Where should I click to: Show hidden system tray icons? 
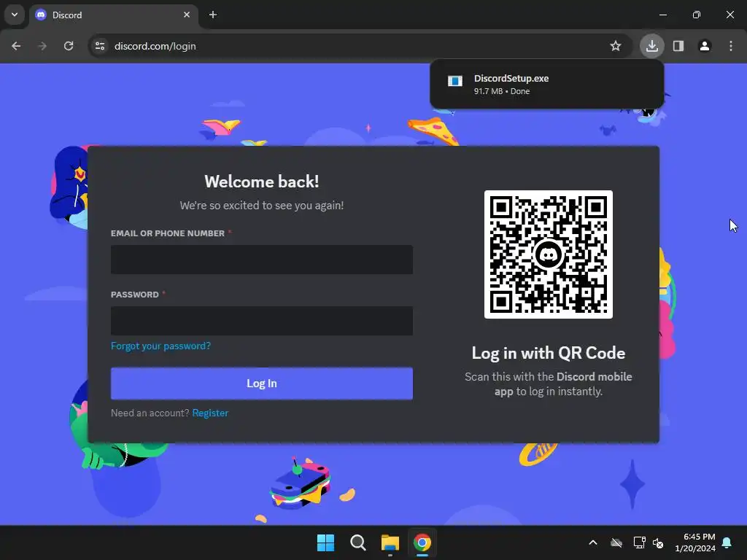(x=593, y=542)
